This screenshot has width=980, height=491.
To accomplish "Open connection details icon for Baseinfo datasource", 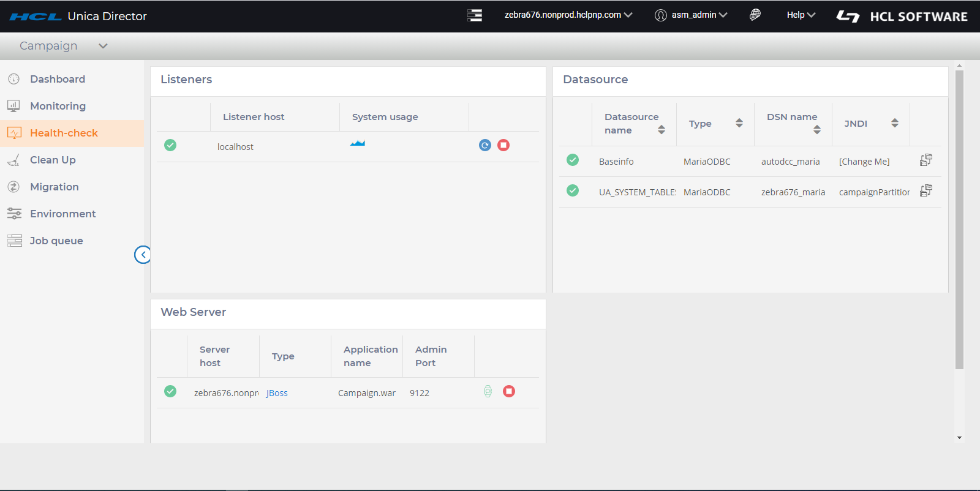I will (925, 160).
